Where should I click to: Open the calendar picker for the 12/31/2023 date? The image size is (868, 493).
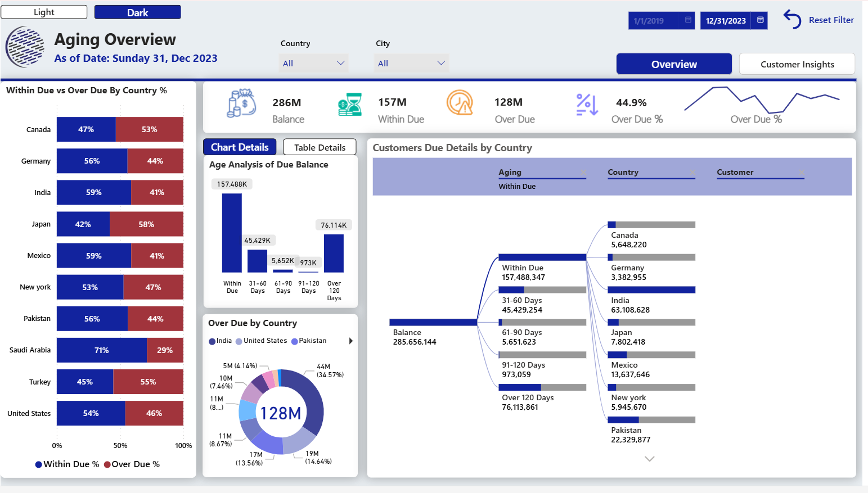coord(762,20)
